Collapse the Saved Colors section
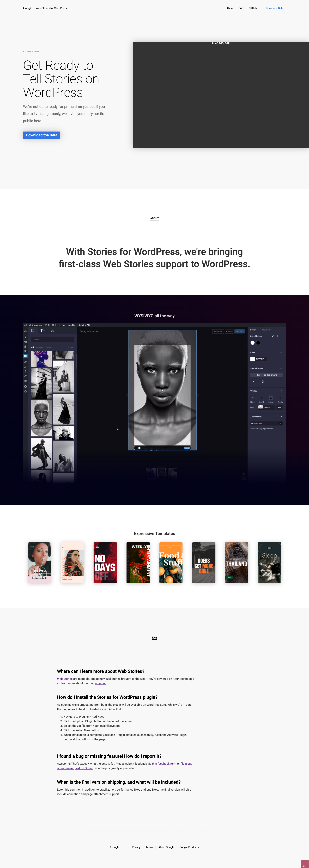This screenshot has width=309, height=868. tap(281, 336)
